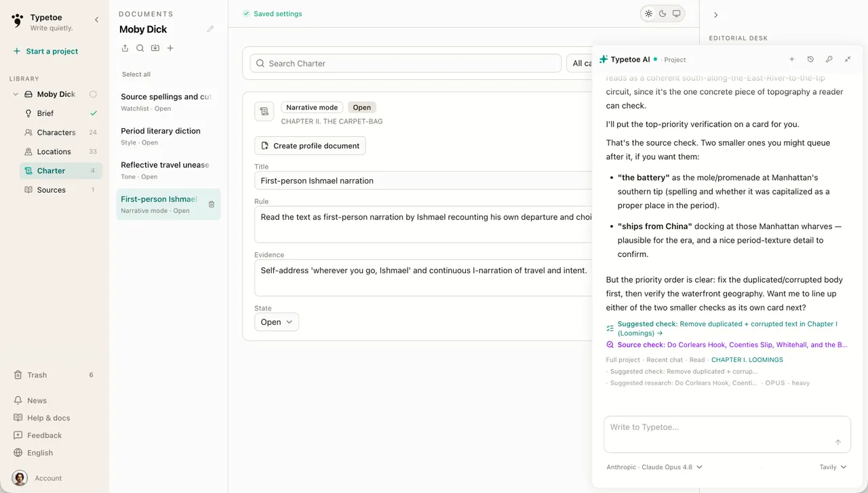Screen dimensions: 868x493
Task: Open Period literary diction document
Action: [x=168, y=136]
